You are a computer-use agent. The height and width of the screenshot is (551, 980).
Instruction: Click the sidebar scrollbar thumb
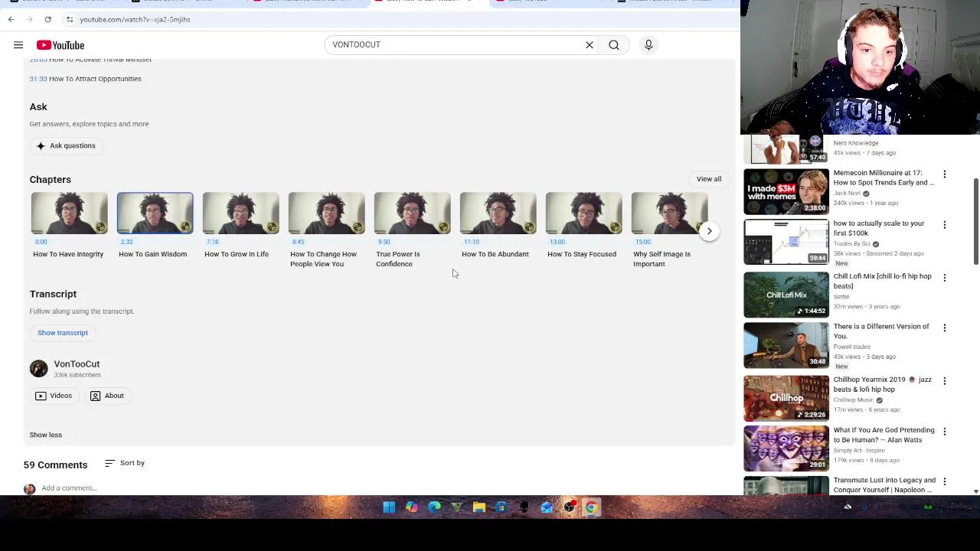tap(975, 222)
